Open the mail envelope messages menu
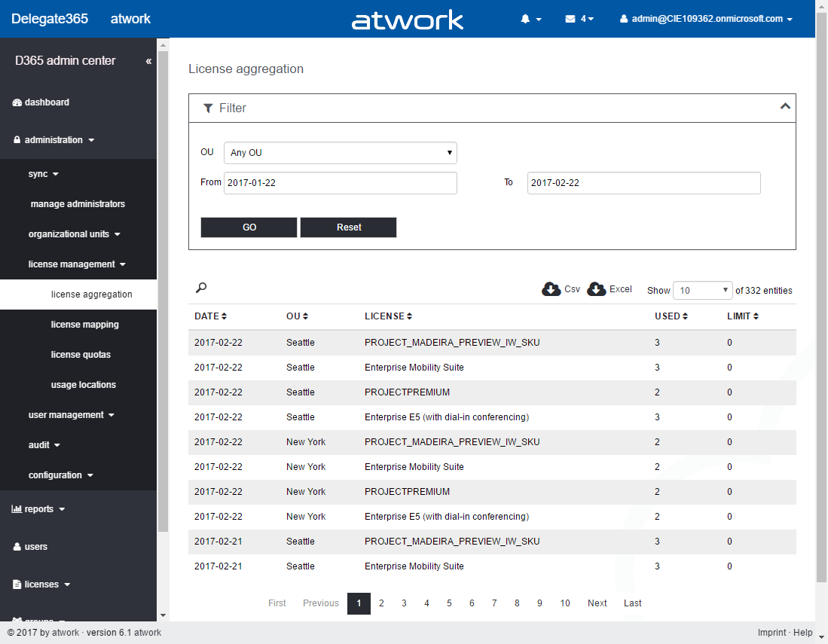This screenshot has width=828, height=644. (579, 19)
